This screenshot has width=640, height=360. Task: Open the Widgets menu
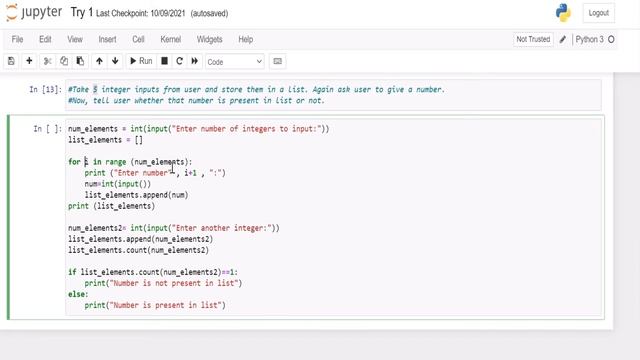(209, 39)
